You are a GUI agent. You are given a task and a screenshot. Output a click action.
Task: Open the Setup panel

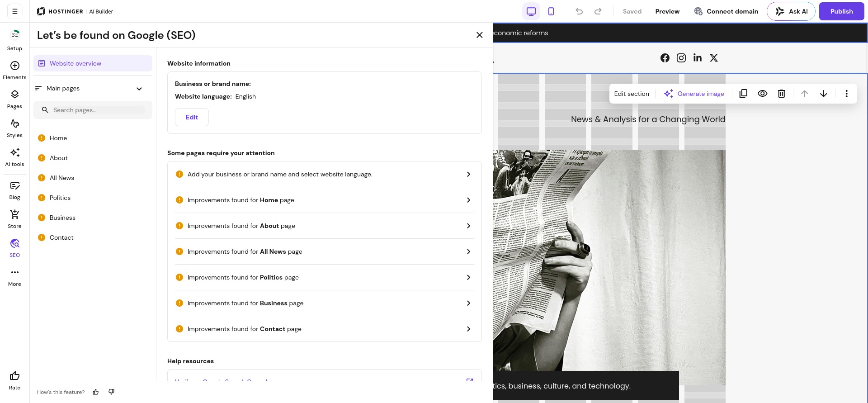(14, 40)
